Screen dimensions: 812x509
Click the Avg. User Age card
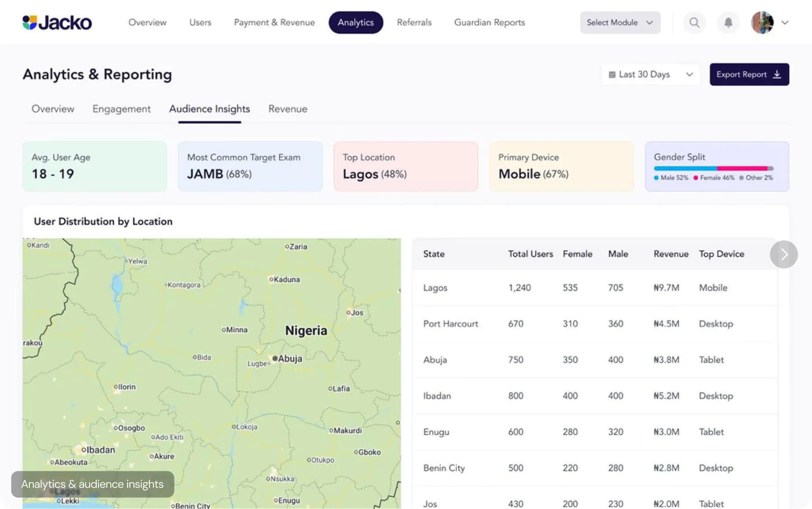click(95, 166)
